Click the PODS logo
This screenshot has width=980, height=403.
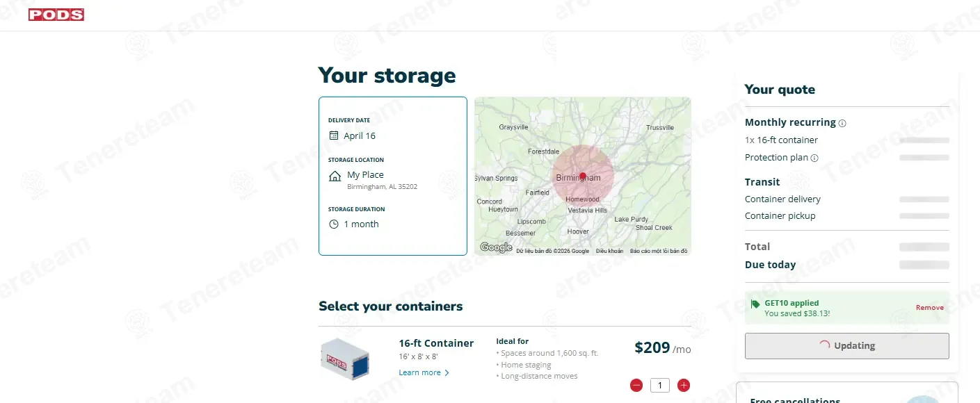pyautogui.click(x=56, y=15)
